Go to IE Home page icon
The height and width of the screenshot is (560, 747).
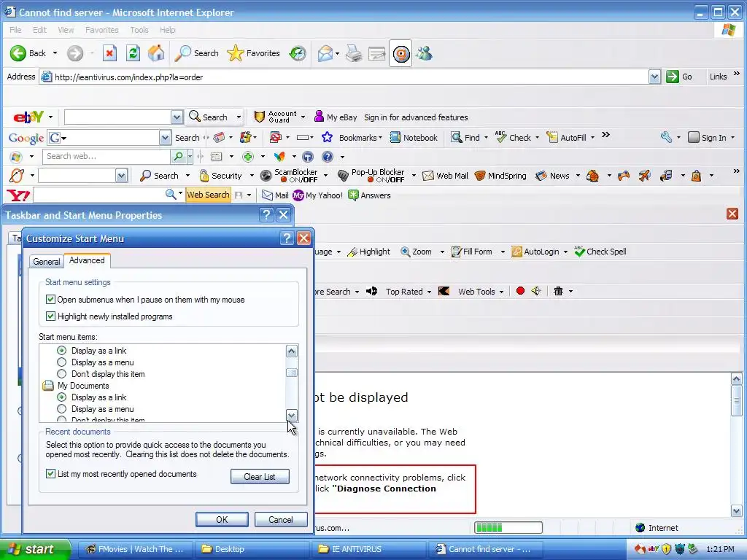tap(156, 53)
